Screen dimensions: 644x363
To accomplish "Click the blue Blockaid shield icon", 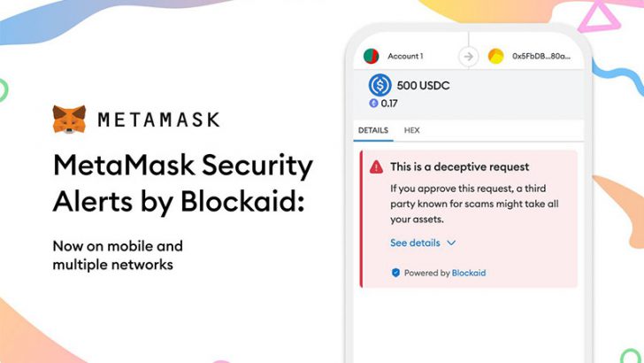I will [395, 273].
